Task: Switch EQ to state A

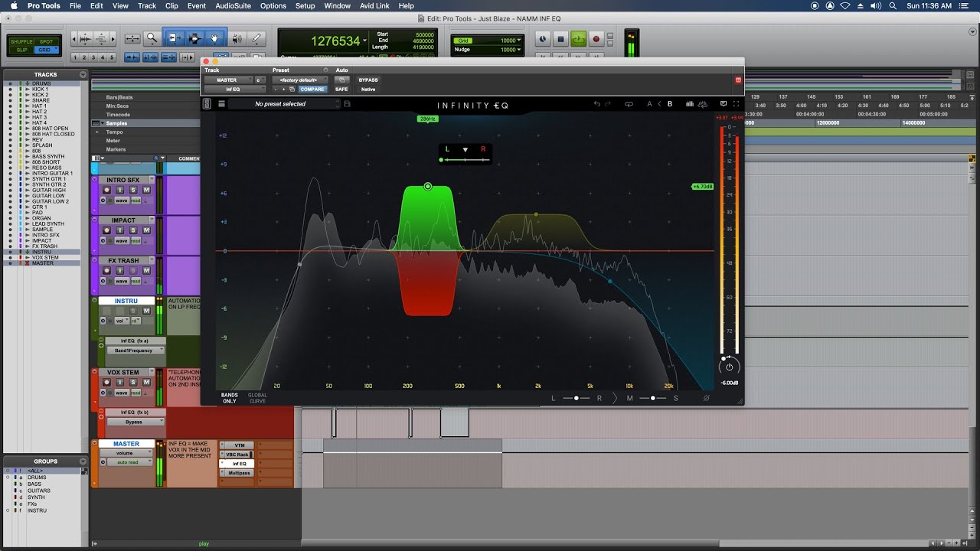Action: pyautogui.click(x=649, y=104)
